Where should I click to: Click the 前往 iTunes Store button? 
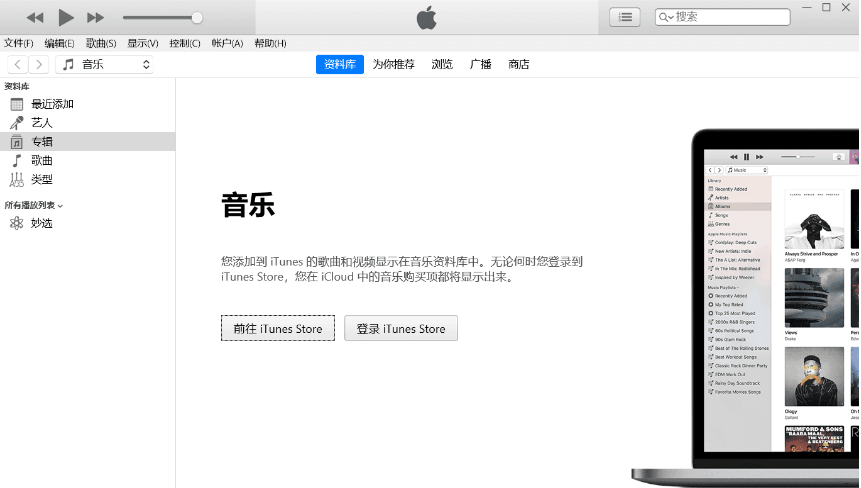pyautogui.click(x=278, y=328)
